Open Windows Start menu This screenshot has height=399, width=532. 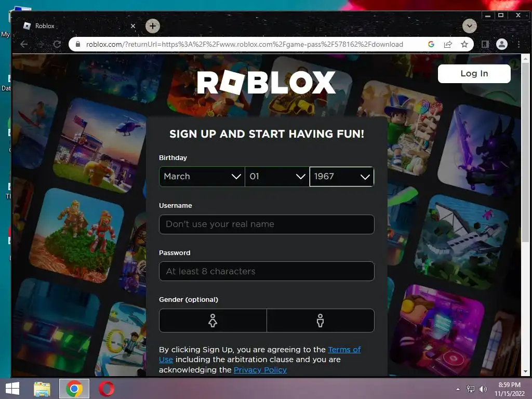point(12,389)
